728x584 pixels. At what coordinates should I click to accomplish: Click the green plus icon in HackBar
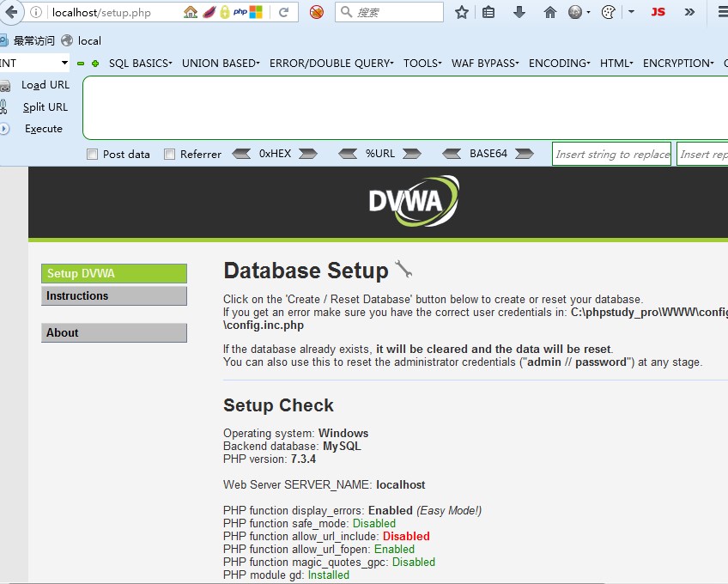[95, 64]
